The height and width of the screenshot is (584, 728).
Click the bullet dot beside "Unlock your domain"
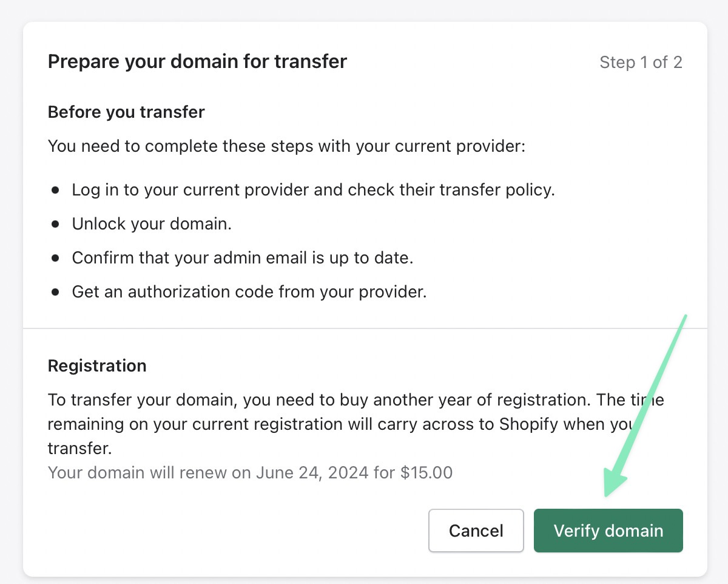point(56,225)
